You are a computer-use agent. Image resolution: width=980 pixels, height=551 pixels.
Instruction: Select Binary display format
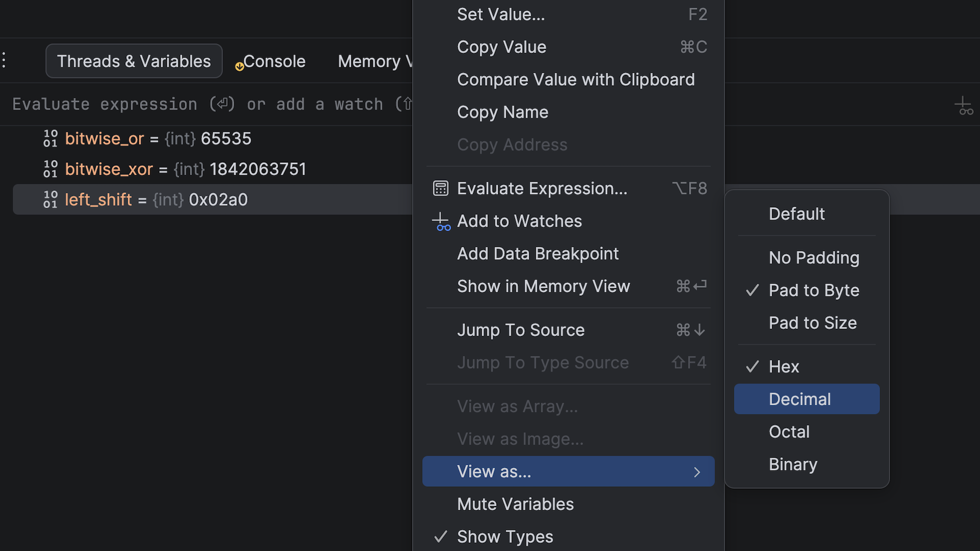[793, 464]
